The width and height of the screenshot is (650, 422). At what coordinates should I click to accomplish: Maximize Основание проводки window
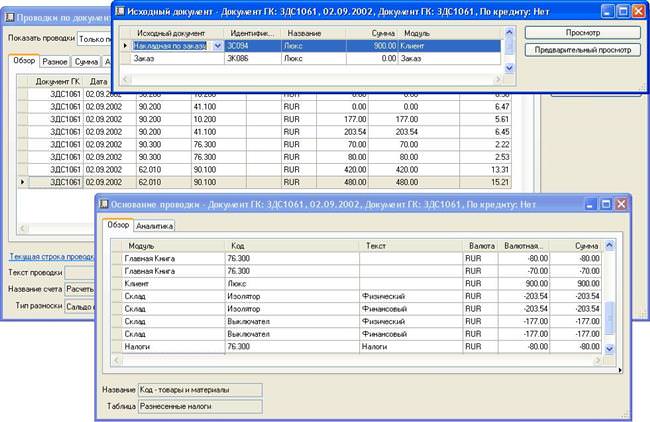click(606, 204)
